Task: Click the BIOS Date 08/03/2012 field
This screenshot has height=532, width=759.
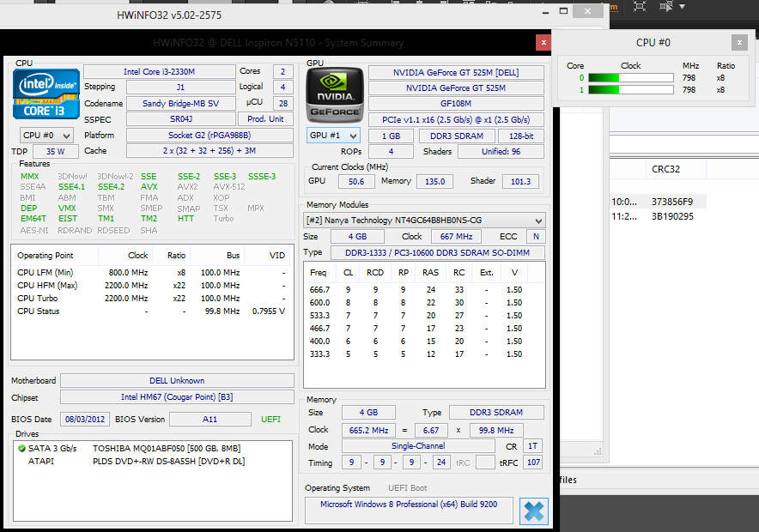Action: [84, 419]
